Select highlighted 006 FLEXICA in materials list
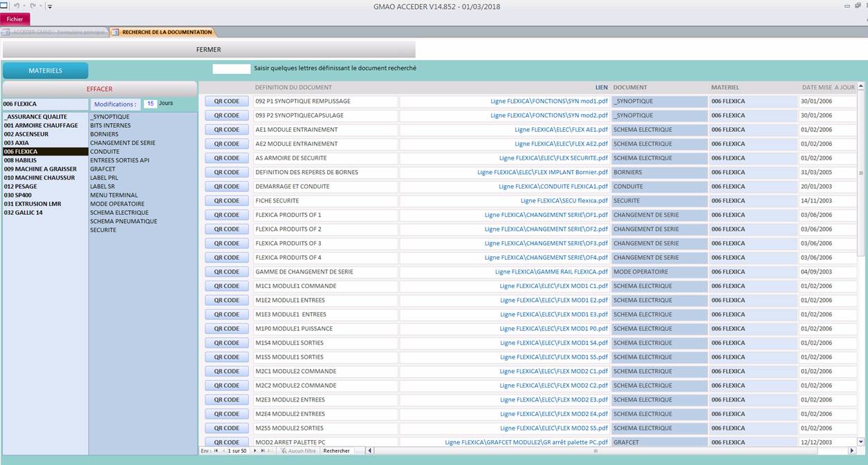Viewport: 868px width, 465px height. coord(45,151)
